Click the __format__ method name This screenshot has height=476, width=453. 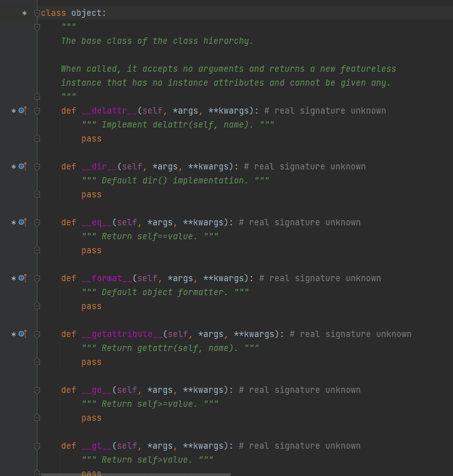(107, 278)
